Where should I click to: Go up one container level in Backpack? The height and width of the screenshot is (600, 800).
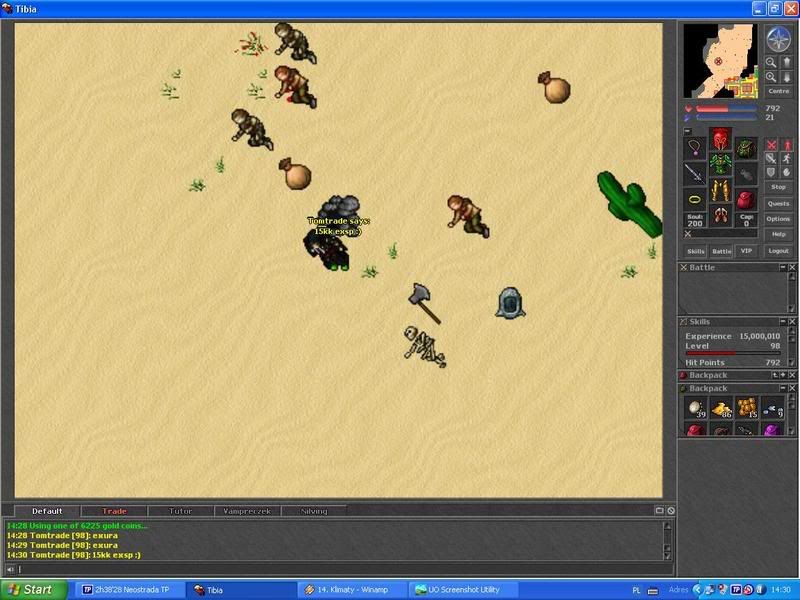click(775, 375)
